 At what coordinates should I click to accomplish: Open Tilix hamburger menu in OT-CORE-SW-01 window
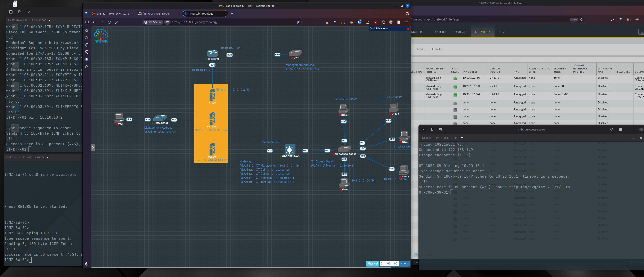pyautogui.click(x=621, y=129)
